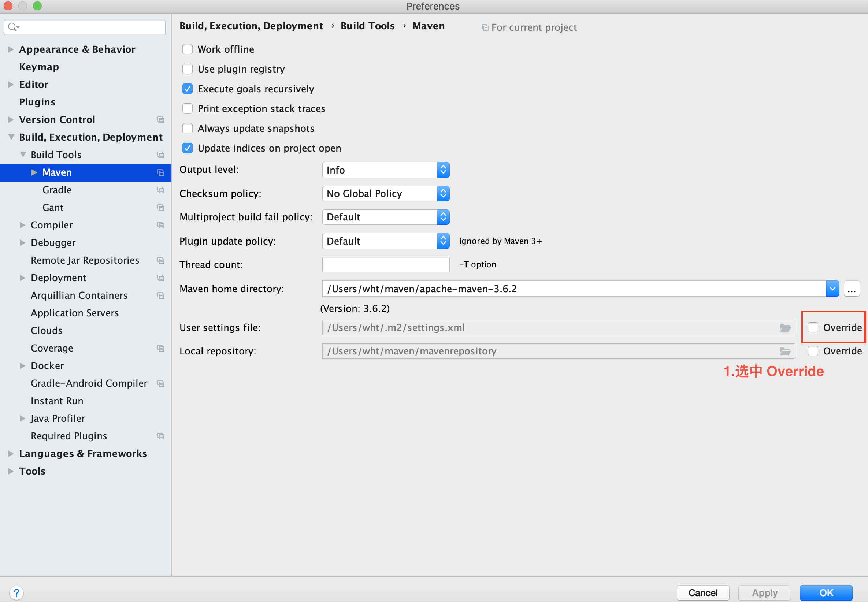Click the help question mark icon
Viewport: 868px width, 602px height.
click(16, 592)
